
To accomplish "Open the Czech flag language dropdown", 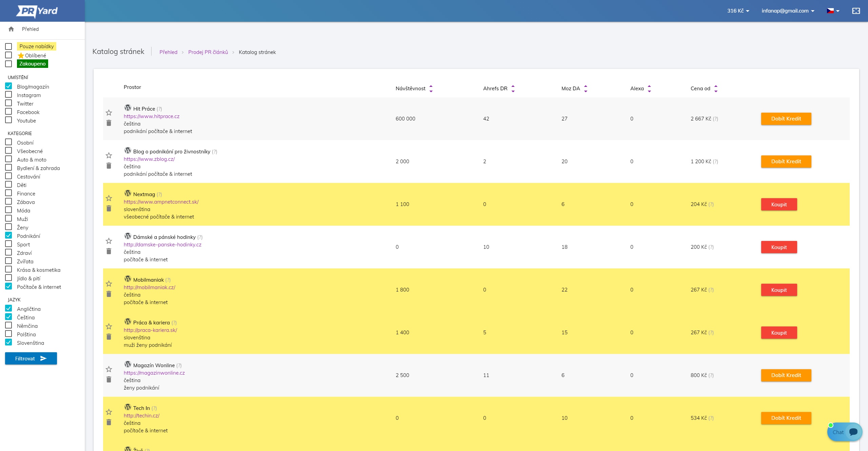I will (833, 11).
